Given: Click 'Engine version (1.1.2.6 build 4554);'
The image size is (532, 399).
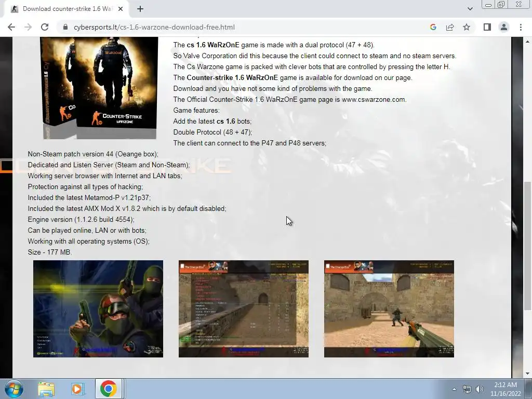Looking at the screenshot, I should 81,220.
